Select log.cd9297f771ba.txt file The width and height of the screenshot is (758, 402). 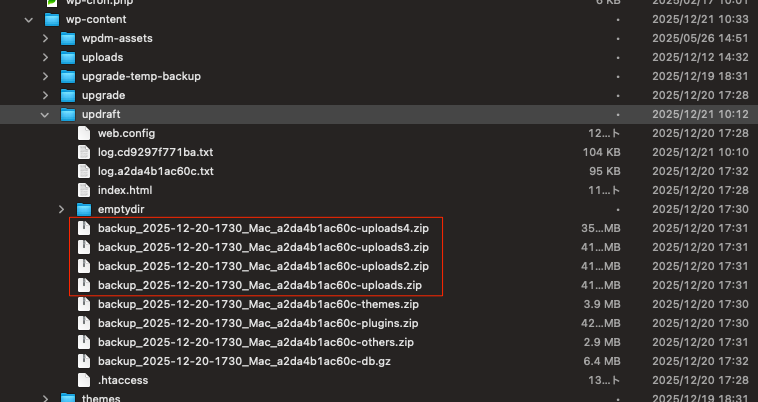click(155, 152)
